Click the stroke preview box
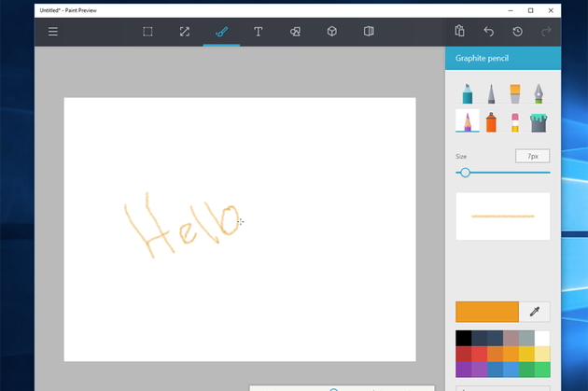The width and height of the screenshot is (588, 391). (503, 216)
